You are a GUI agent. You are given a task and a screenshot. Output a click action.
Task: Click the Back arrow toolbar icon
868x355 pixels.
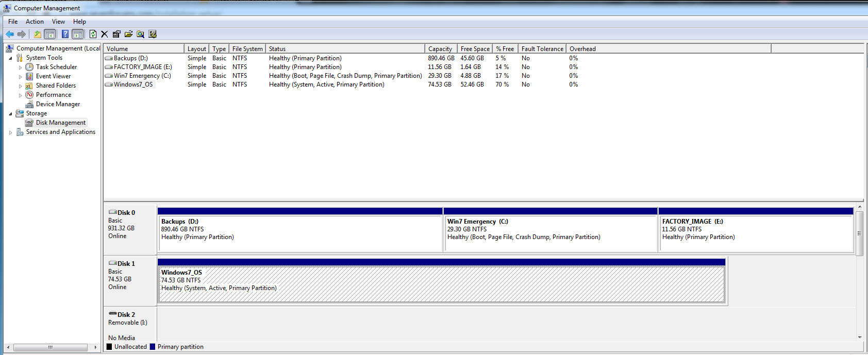(10, 34)
